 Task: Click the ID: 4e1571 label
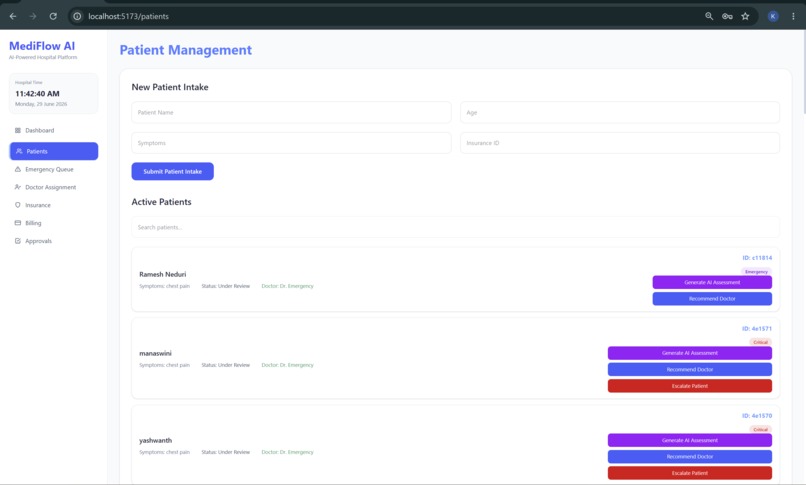click(x=757, y=329)
